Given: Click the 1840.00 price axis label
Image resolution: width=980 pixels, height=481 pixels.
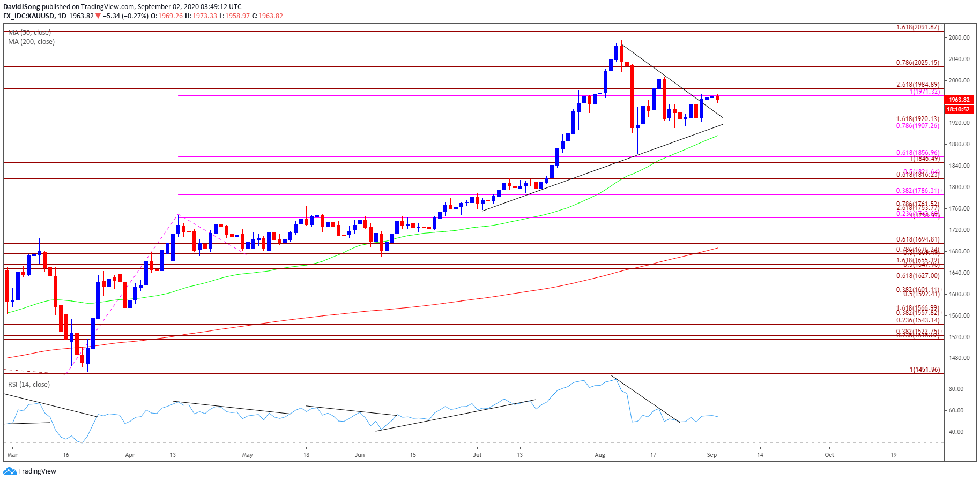Looking at the screenshot, I should tap(959, 166).
